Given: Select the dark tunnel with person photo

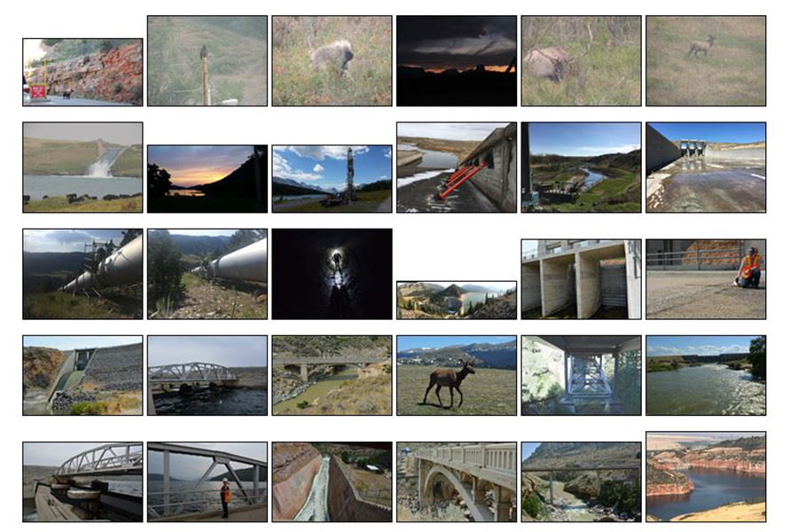Looking at the screenshot, I should (x=332, y=274).
